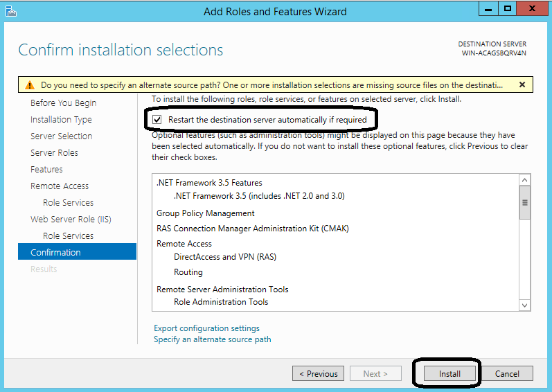Click the features list scrollbar thumb
Image resolution: width=552 pixels, height=392 pixels.
[x=524, y=202]
